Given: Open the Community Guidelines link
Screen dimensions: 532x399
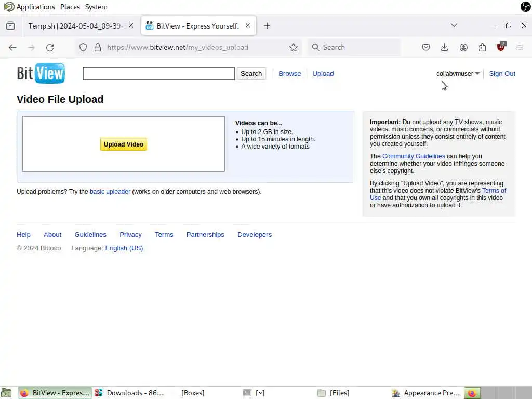Looking at the screenshot, I should (414, 156).
